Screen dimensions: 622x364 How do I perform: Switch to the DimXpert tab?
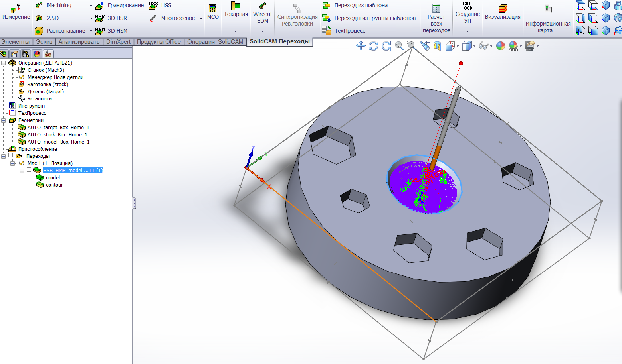tap(118, 42)
